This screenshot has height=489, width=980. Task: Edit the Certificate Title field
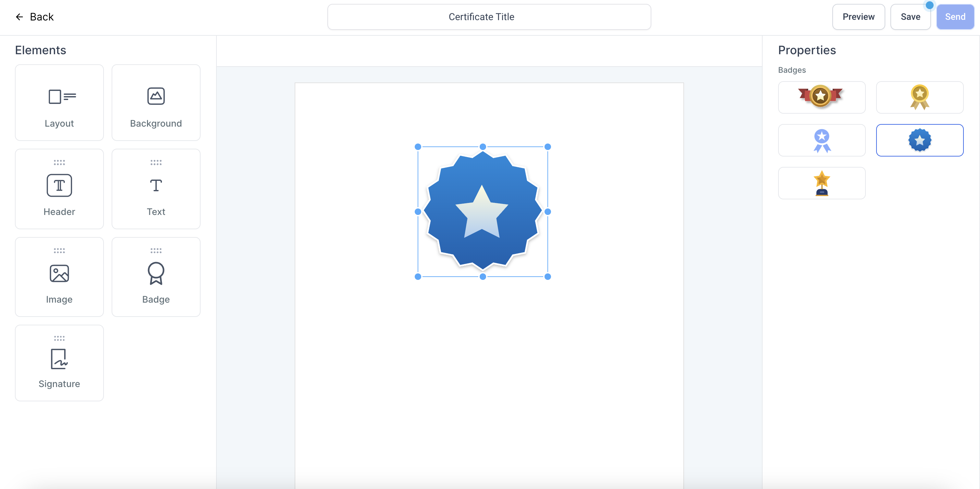(489, 17)
